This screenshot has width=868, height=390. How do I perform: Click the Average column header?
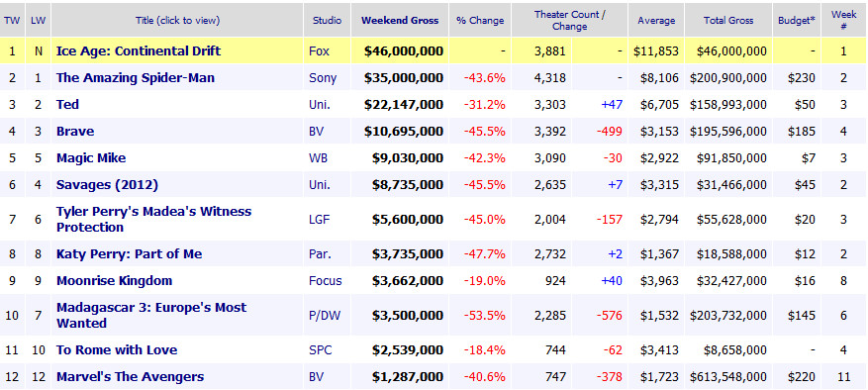click(656, 21)
